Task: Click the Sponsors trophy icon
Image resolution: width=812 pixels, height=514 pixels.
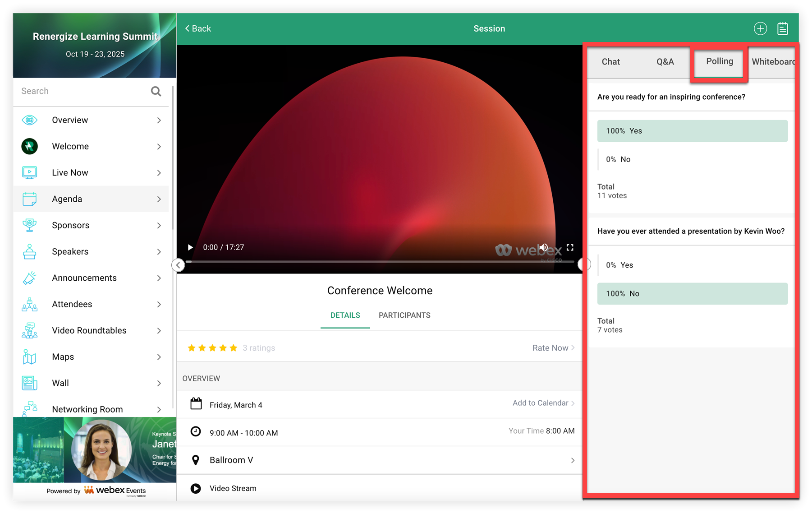Action: (x=30, y=225)
